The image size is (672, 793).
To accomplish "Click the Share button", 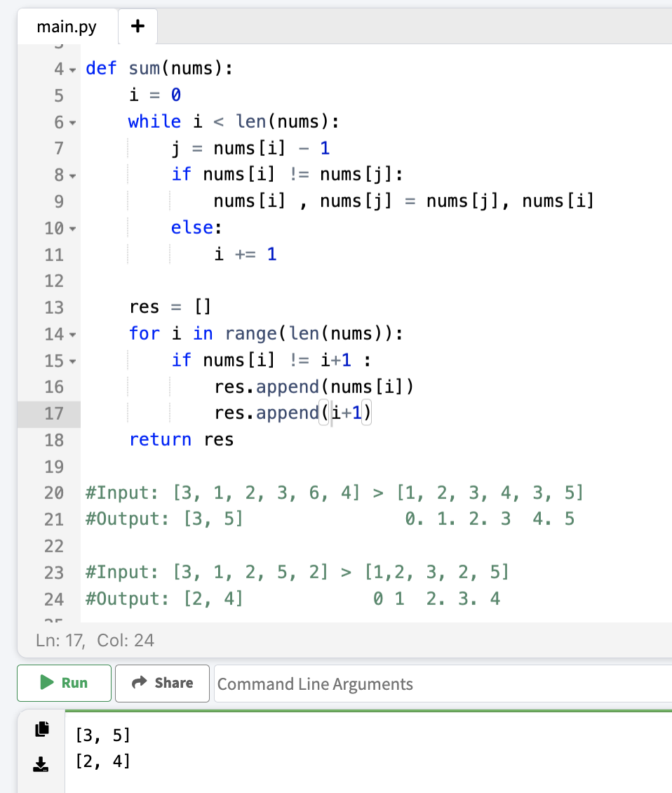I will [162, 683].
